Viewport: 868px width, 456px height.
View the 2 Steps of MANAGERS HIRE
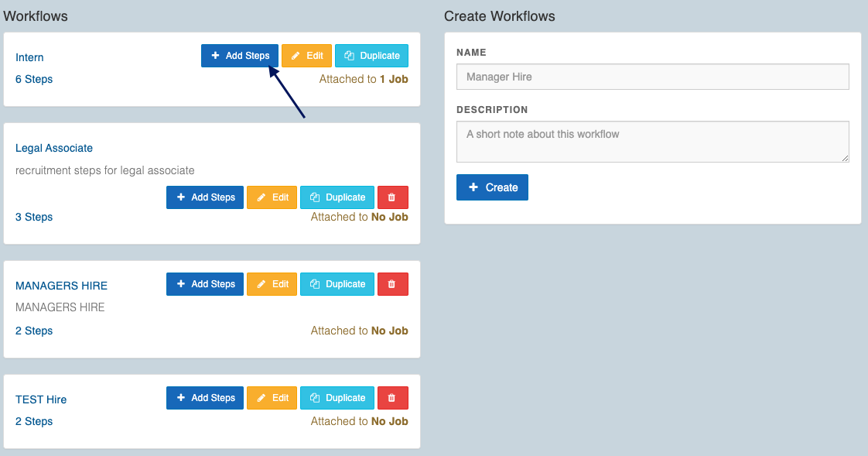tap(34, 331)
